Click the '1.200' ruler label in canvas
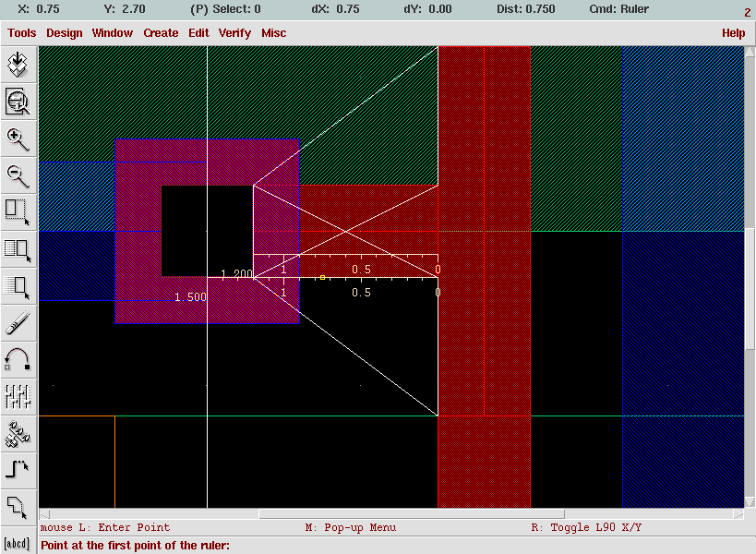Screen dimensions: 756x554 click(x=236, y=274)
